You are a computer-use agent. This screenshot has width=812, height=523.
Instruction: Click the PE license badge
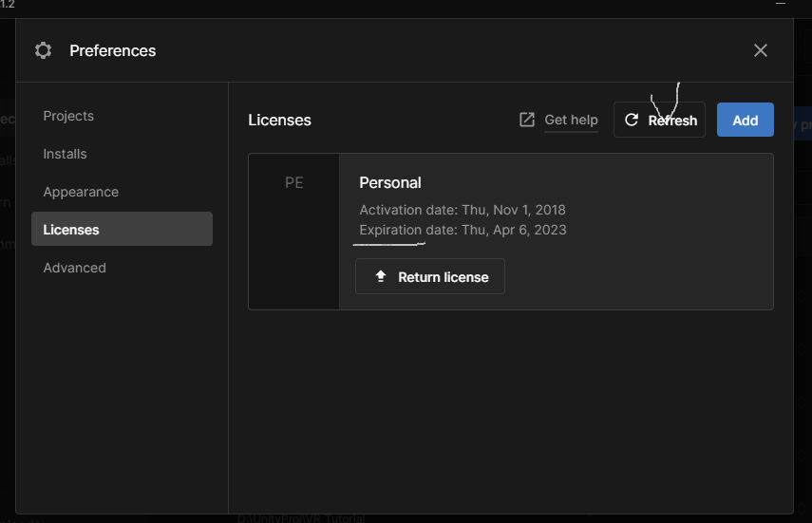point(294,183)
